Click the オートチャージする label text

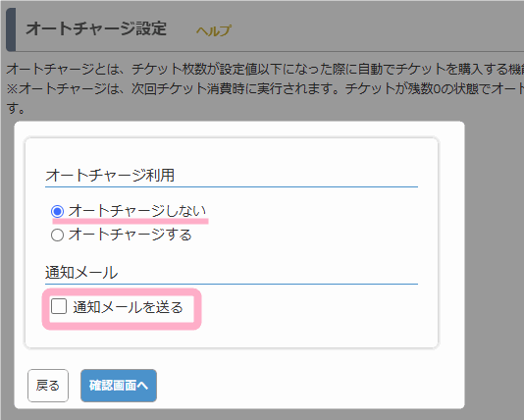[x=130, y=235]
